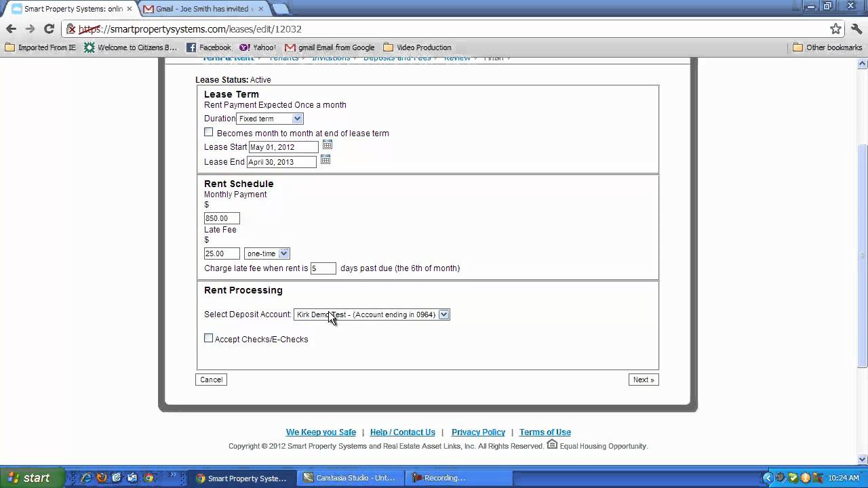Open the Lease End calendar picker
Viewport: 868px width, 488px height.
coord(325,160)
